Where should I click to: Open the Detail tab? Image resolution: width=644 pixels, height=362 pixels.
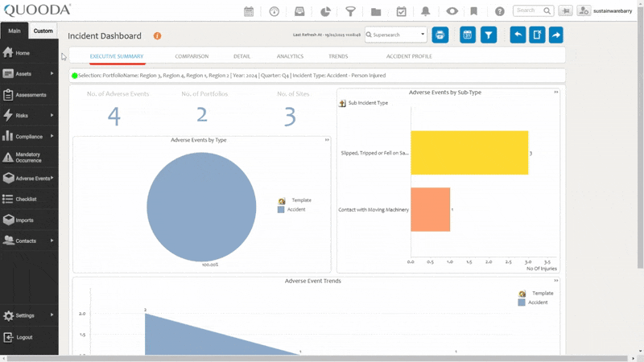coord(242,56)
